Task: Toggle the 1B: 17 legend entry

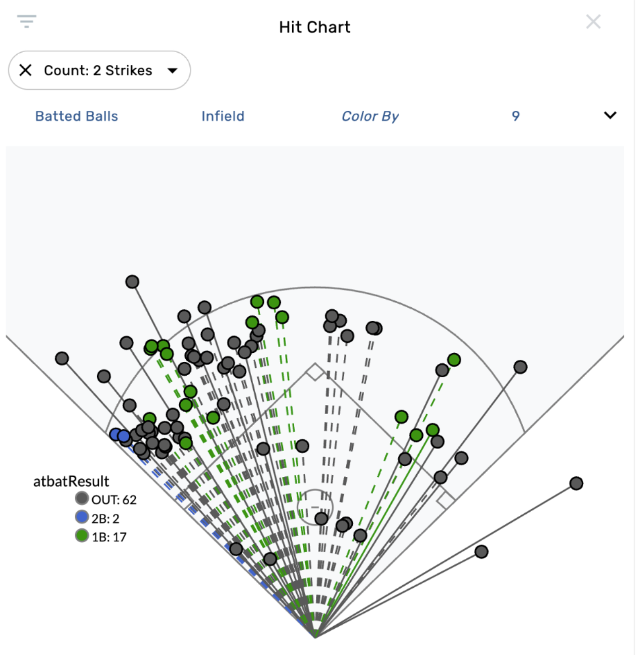Action: [x=109, y=537]
